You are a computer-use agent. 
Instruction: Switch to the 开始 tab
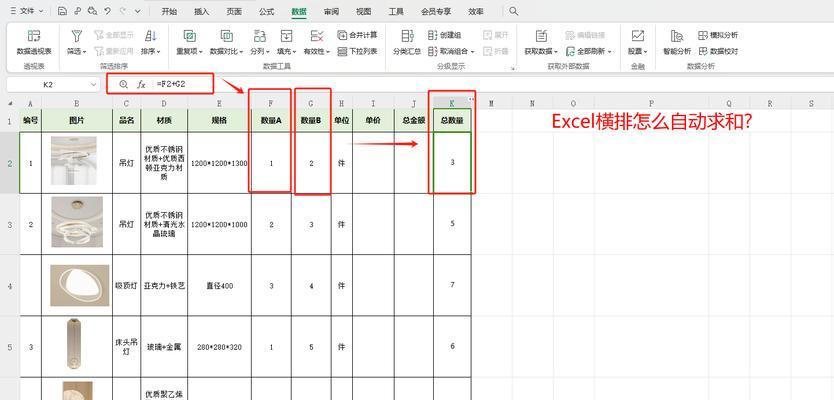coord(169,11)
